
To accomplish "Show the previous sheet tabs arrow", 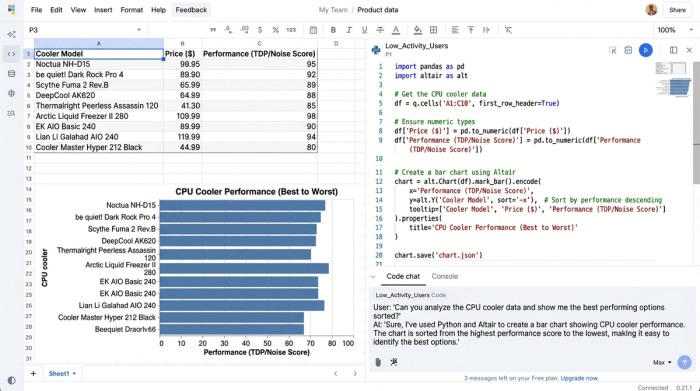I will pos(336,374).
